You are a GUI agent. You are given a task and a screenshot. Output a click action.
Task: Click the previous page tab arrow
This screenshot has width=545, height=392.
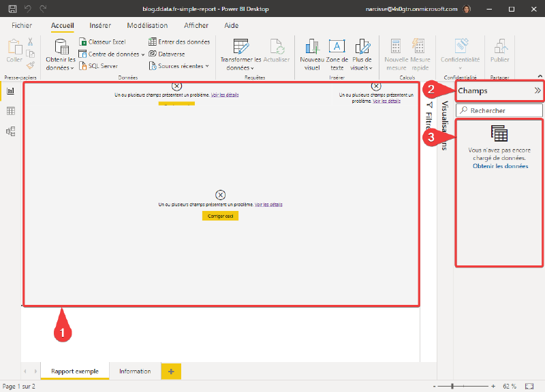click(x=25, y=371)
